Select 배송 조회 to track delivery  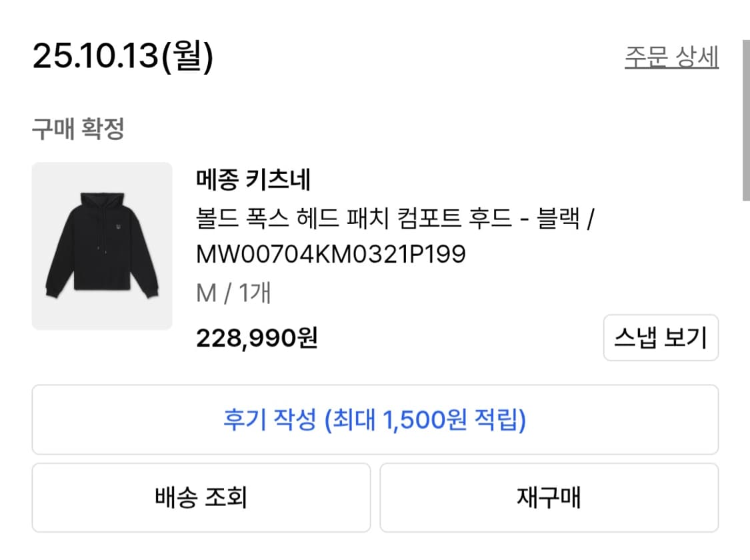201,497
